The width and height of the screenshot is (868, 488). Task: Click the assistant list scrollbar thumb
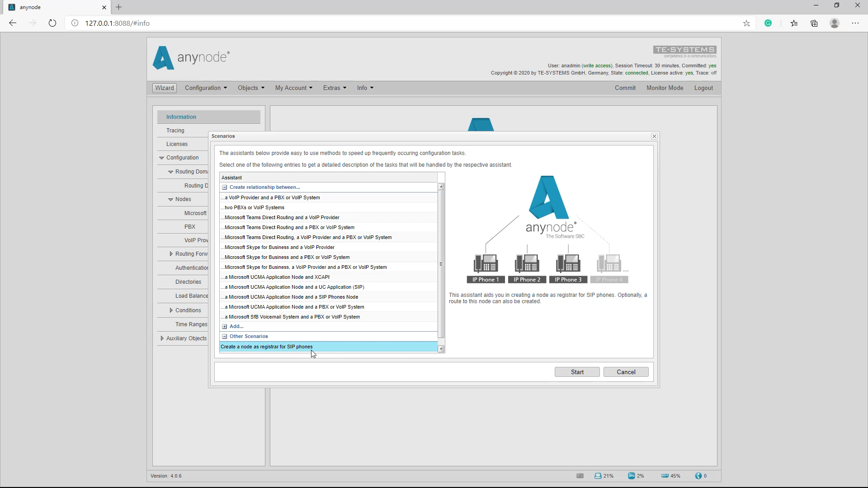(441, 264)
